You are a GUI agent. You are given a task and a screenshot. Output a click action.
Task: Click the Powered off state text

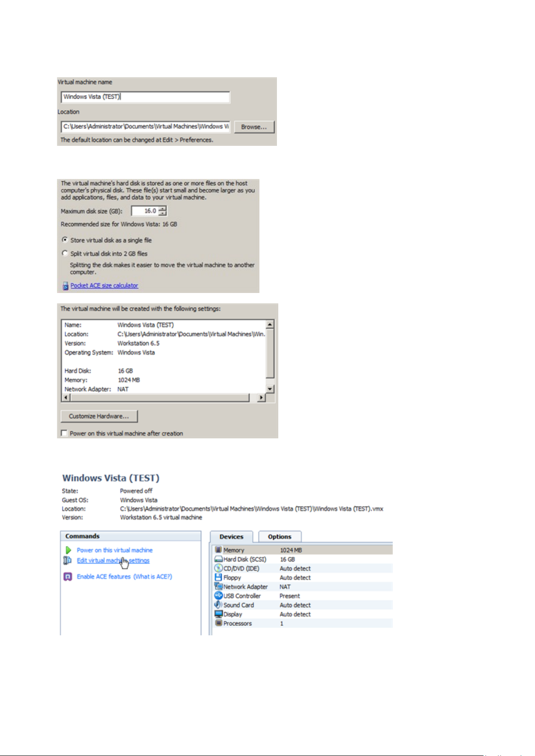pyautogui.click(x=136, y=491)
